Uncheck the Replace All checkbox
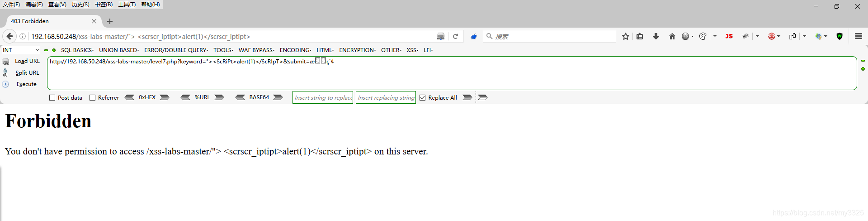 point(423,97)
